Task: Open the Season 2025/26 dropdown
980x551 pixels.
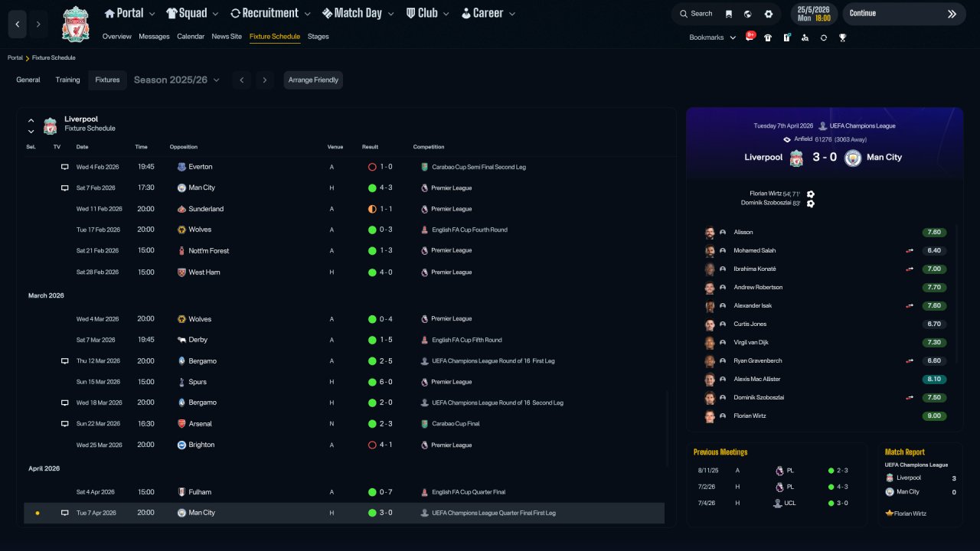Action: tap(177, 80)
